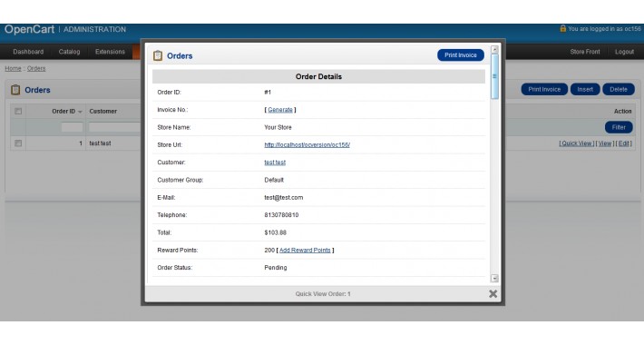644x345 pixels.
Task: Click the modal scrollbar thumb
Action: click(494, 76)
